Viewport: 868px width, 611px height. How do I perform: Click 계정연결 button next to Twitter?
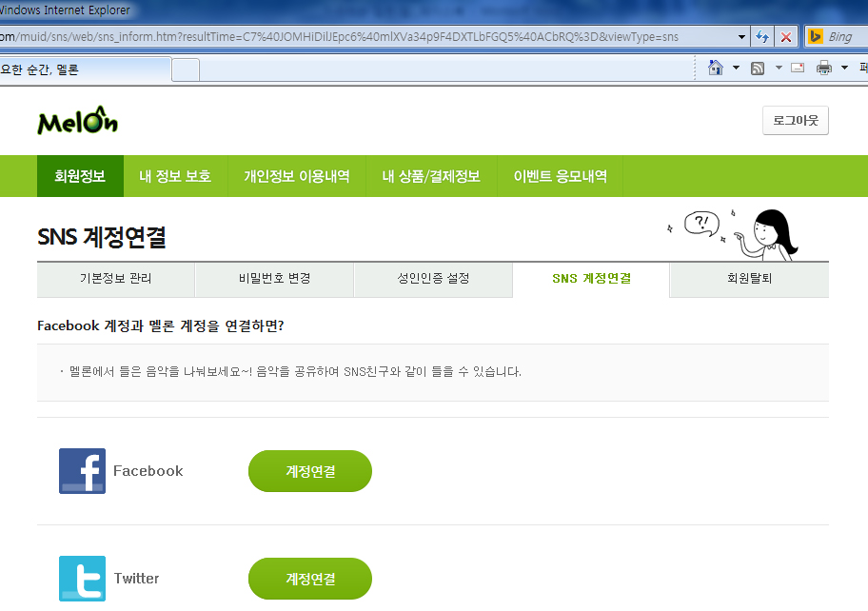click(x=310, y=579)
